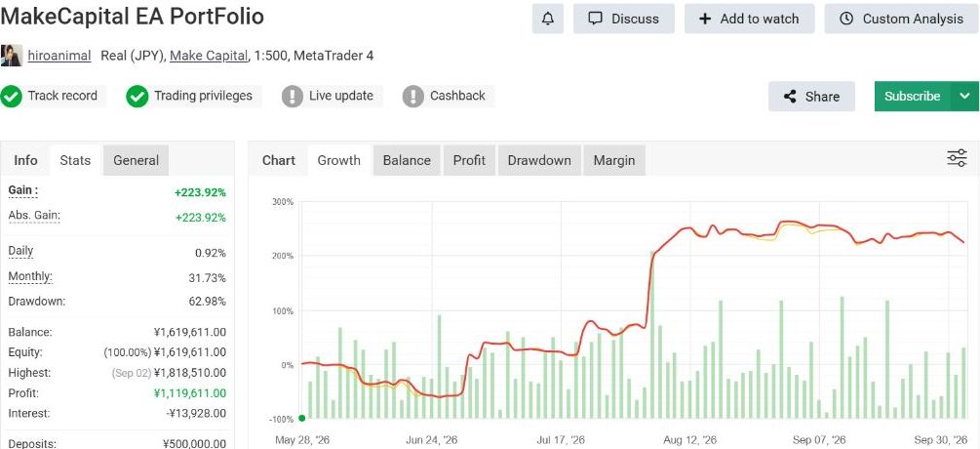This screenshot has width=980, height=449.
Task: Click Deposits value ¥500,000.00
Action: (194, 444)
